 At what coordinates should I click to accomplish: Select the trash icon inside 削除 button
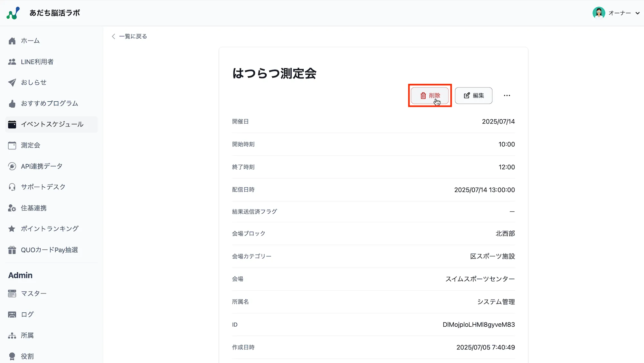pyautogui.click(x=423, y=95)
